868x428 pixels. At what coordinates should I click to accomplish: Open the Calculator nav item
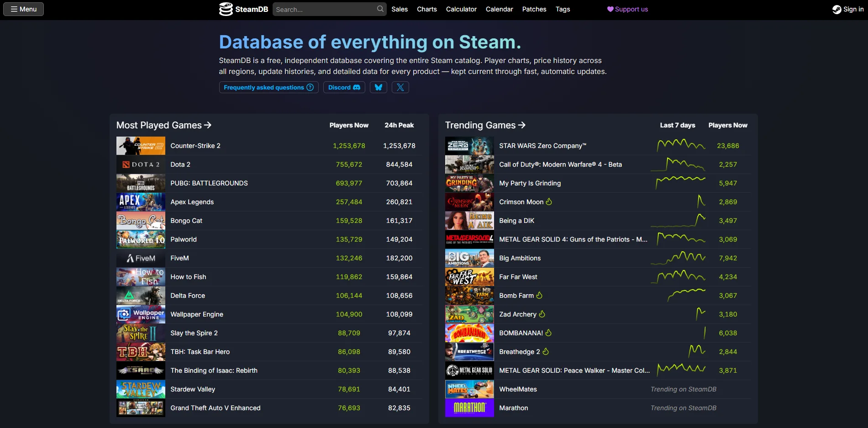pos(461,9)
